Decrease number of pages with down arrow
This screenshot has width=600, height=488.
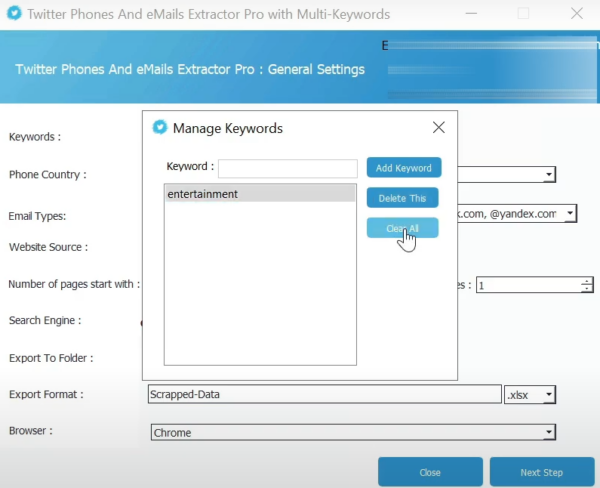[586, 290]
